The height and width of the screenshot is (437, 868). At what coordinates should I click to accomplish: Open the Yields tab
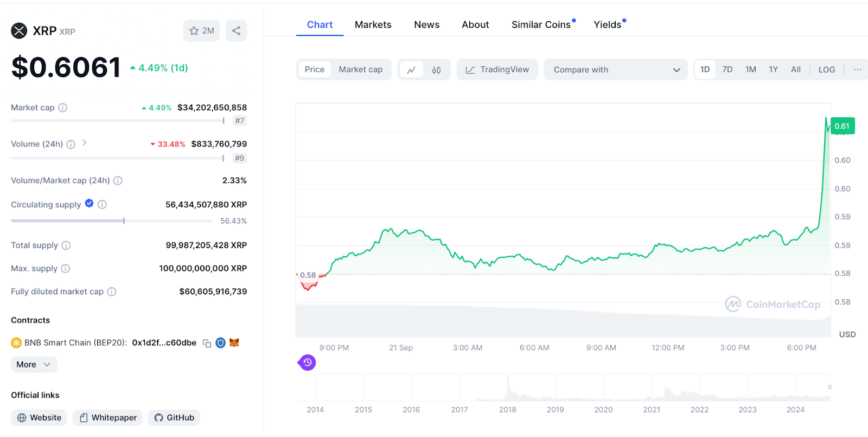pyautogui.click(x=608, y=24)
